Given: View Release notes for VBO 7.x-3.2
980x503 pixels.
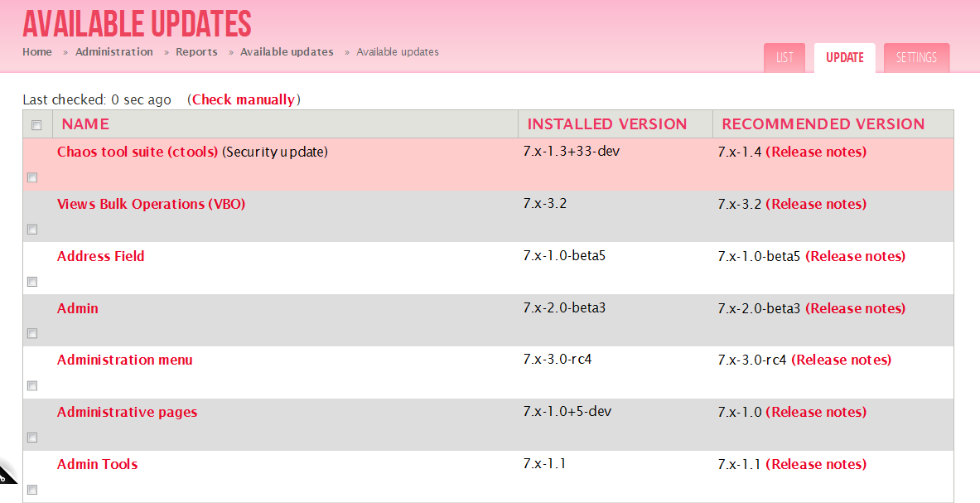Looking at the screenshot, I should tap(816, 205).
